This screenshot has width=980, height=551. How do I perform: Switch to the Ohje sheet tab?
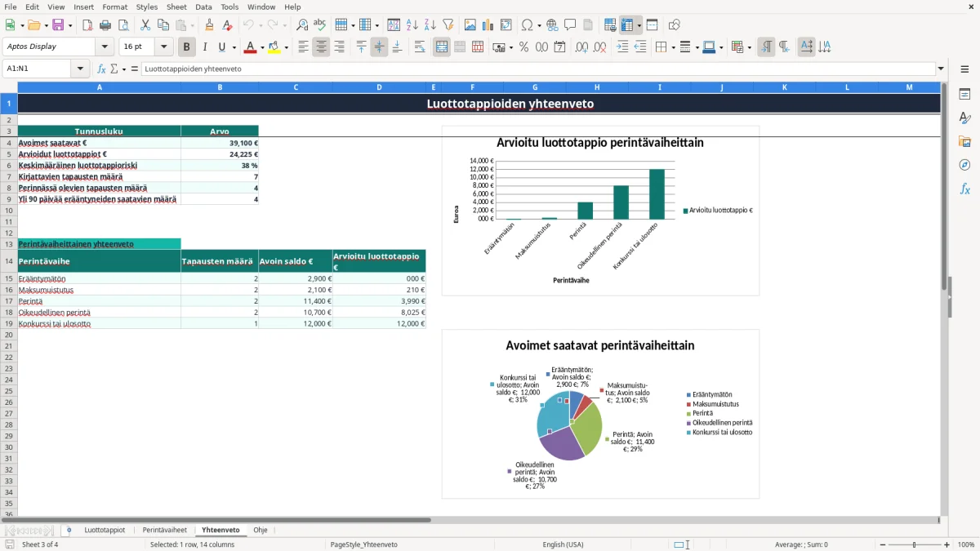click(260, 530)
